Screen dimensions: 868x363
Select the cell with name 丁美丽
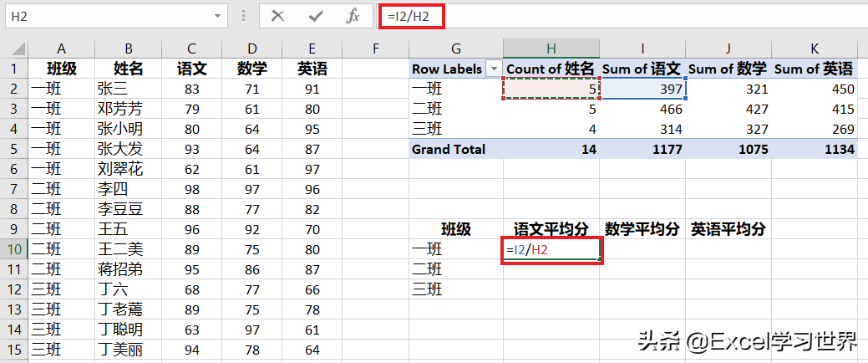tap(129, 350)
